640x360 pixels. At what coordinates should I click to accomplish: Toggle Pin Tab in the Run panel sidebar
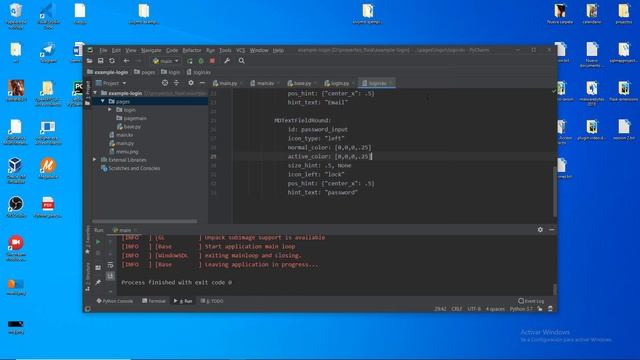tap(98, 282)
